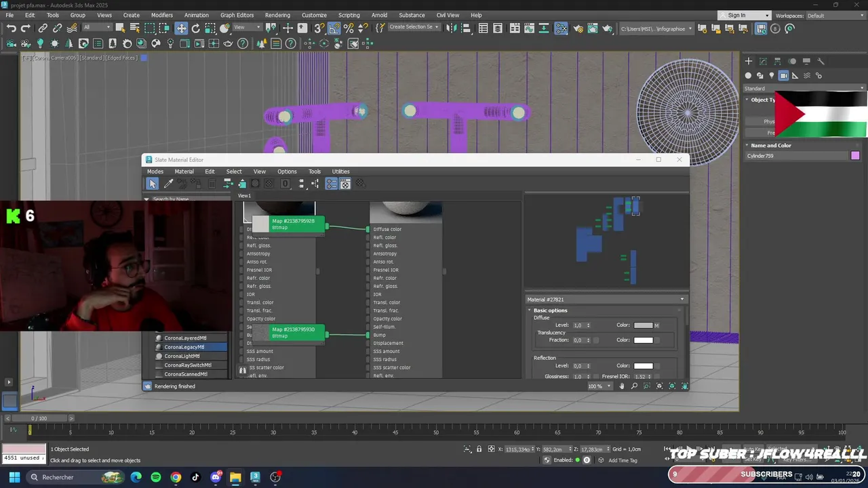Screen dimensions: 868x488
Task: Click the Cylinder759 object name field
Action: 797,156
